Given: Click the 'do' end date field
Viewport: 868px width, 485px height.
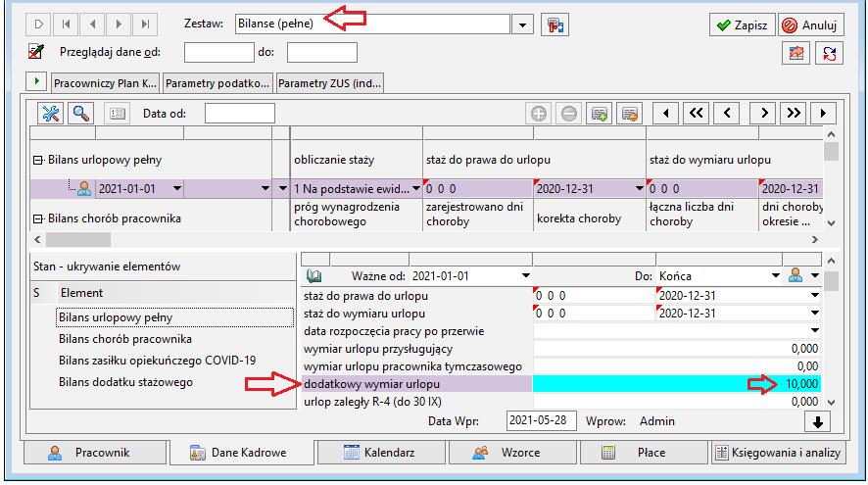Looking at the screenshot, I should click(322, 53).
